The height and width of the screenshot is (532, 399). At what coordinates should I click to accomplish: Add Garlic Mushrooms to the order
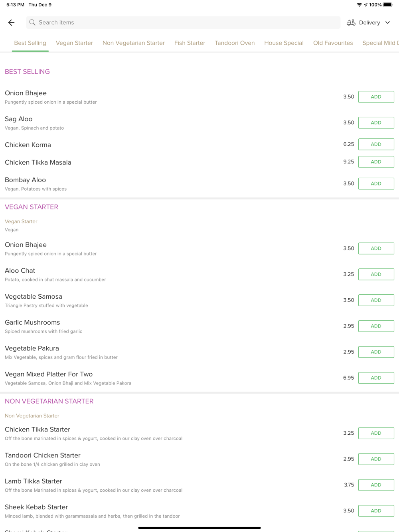[x=376, y=326]
